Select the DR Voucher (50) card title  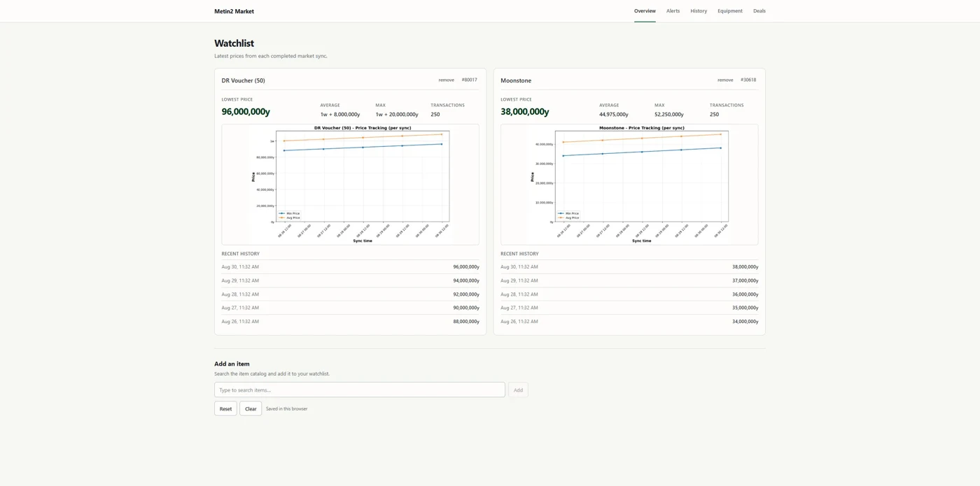[243, 80]
